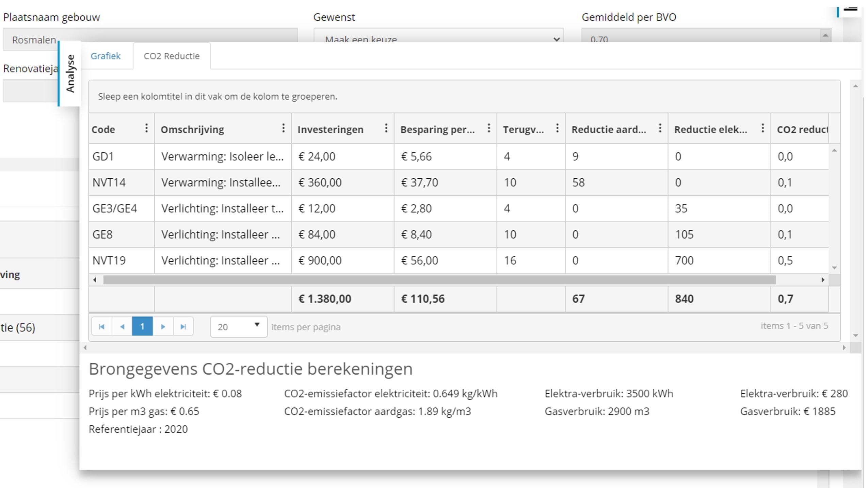868x488 pixels.
Task: Switch to Grafiek tab
Action: pos(106,56)
